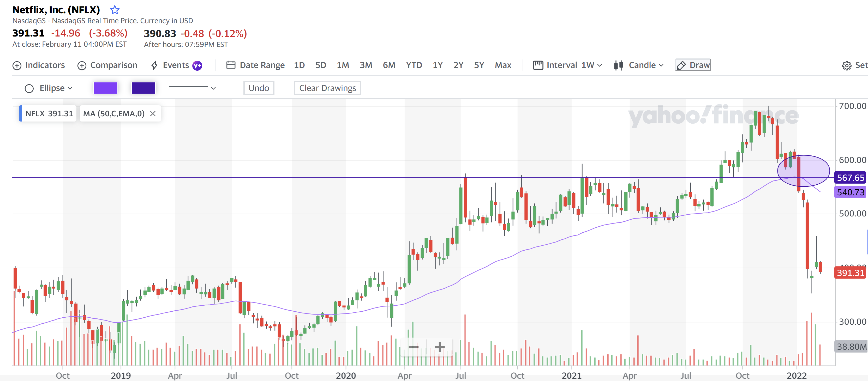Zoom in chart with plus button
The width and height of the screenshot is (868, 381).
(439, 347)
